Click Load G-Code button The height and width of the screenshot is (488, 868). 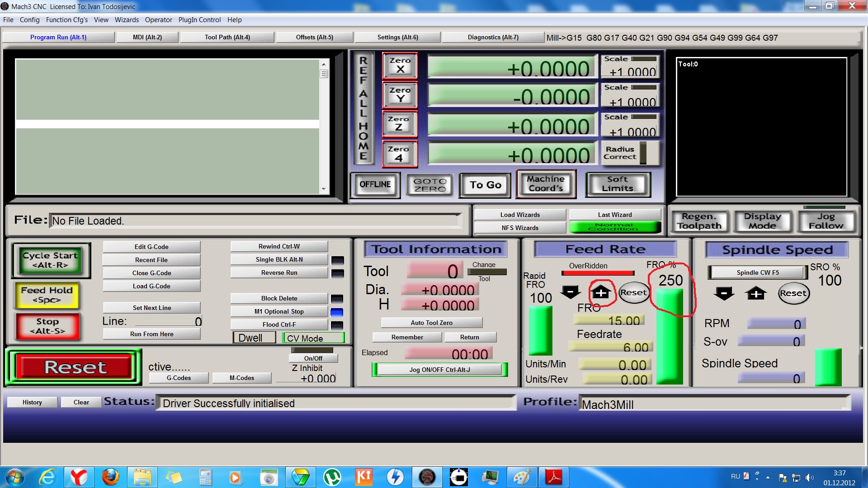click(151, 286)
